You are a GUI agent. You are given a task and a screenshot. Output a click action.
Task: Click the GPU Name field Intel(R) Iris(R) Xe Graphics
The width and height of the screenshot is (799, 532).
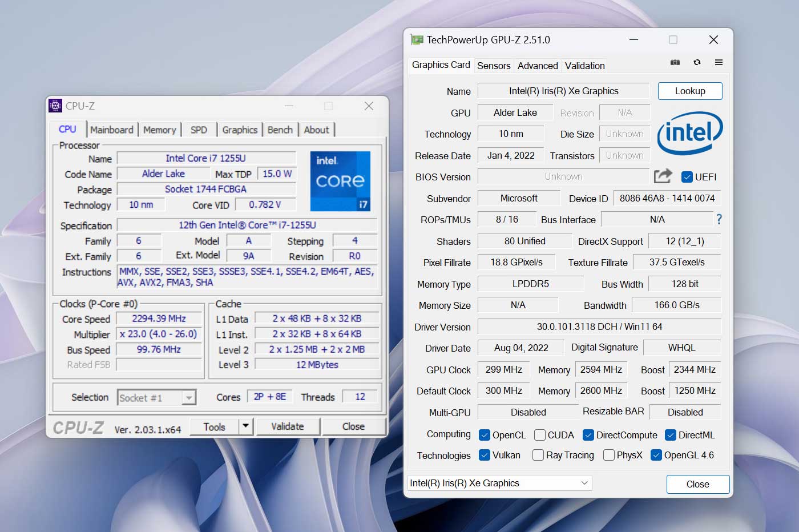tap(564, 91)
